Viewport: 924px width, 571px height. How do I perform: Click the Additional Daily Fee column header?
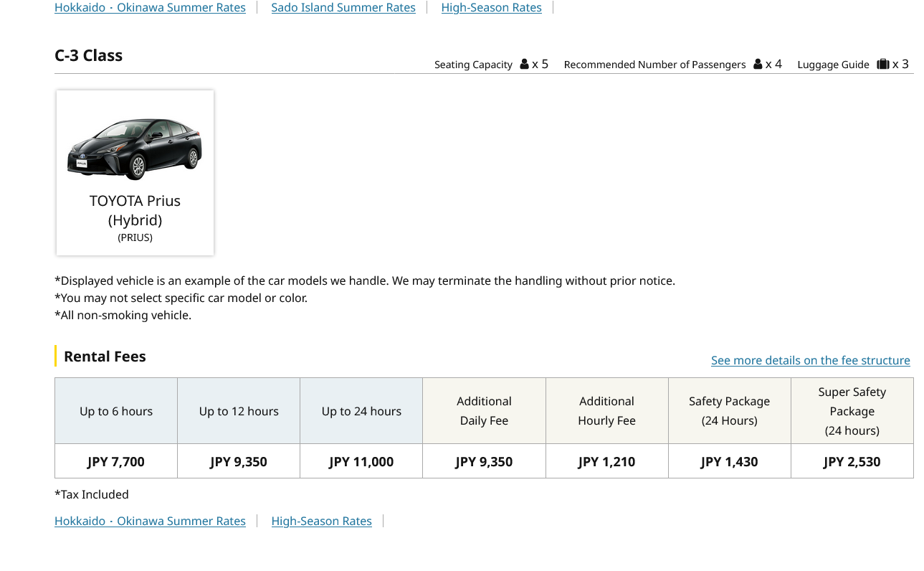point(484,411)
